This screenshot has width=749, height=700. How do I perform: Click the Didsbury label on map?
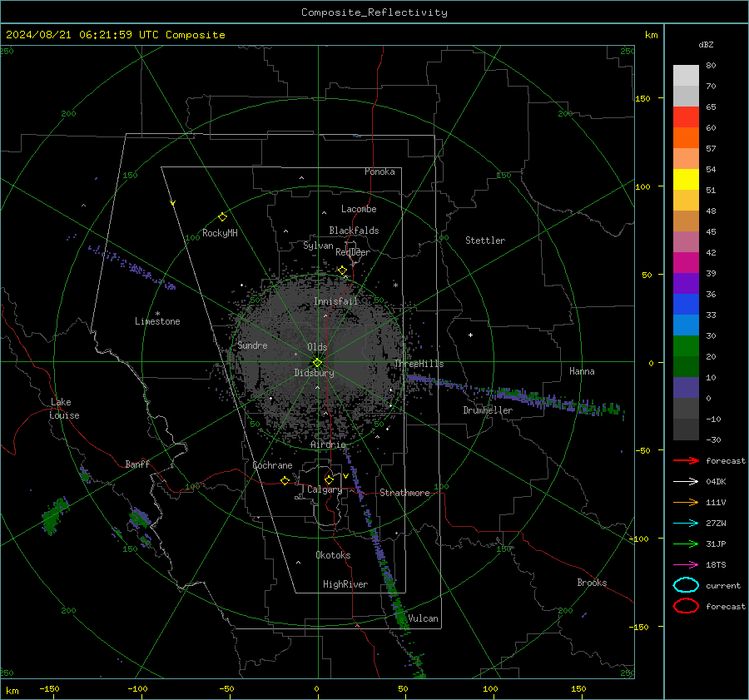click(315, 373)
